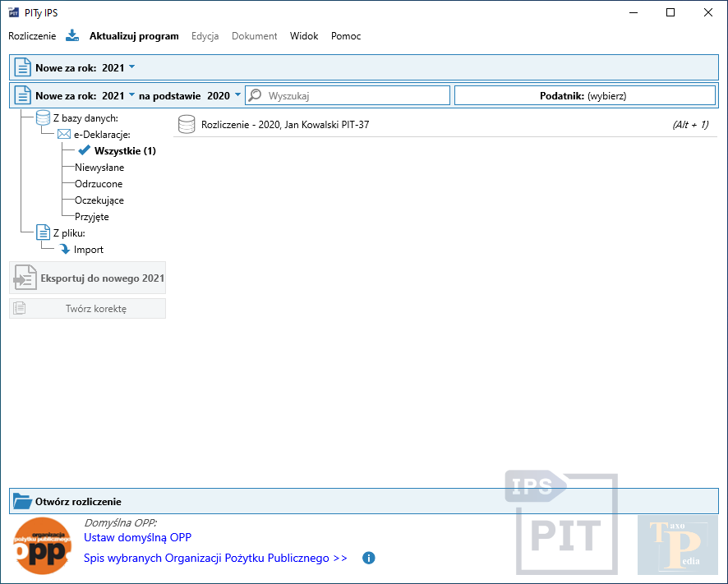This screenshot has width=728, height=584.
Task: Click the blue info icon beside OPP list
Action: tap(369, 559)
